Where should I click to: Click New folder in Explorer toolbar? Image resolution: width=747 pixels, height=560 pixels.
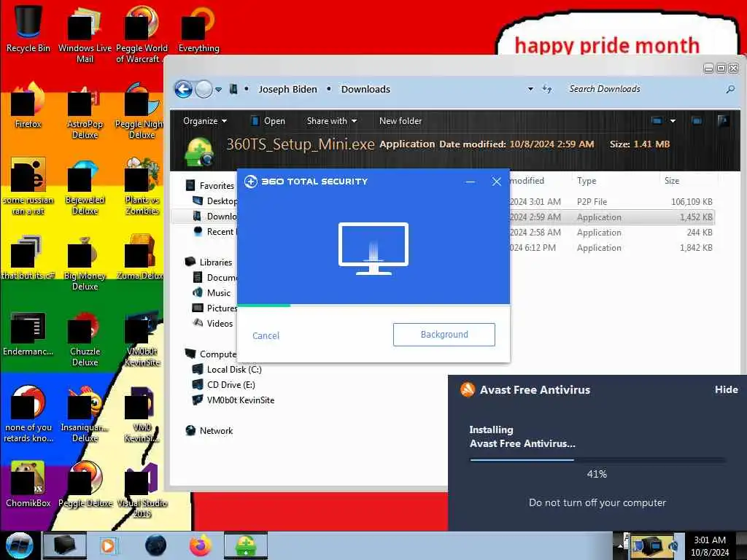pos(400,121)
